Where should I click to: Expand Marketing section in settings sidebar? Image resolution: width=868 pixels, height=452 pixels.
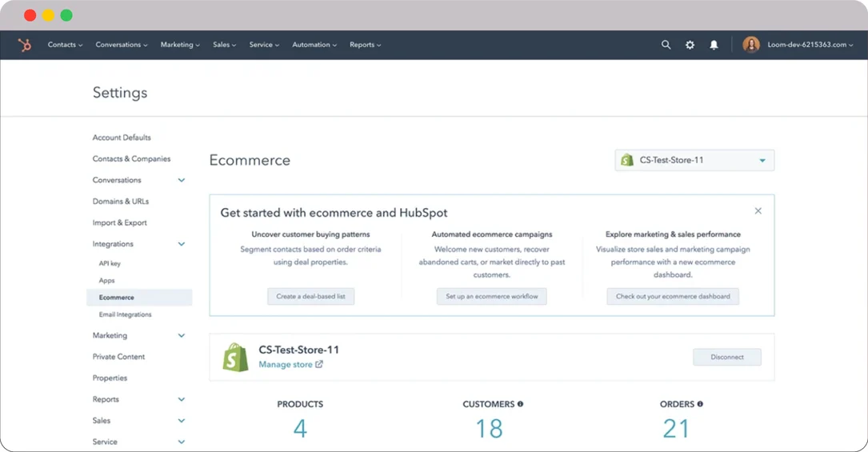181,336
